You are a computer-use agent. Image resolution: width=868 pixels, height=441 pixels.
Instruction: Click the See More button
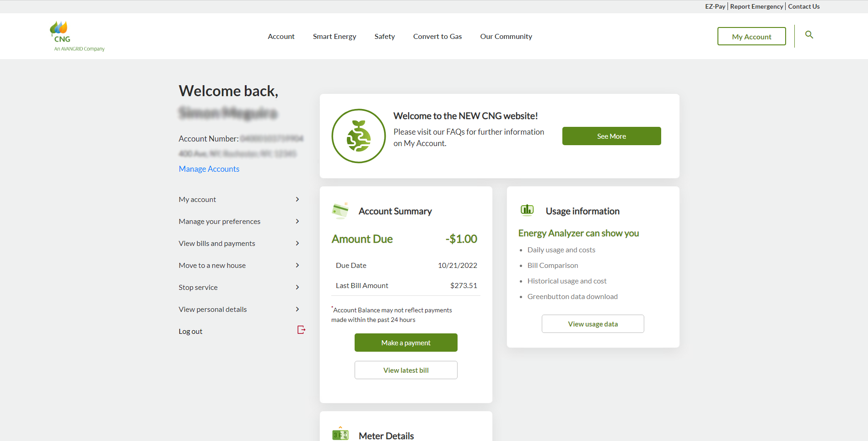coord(611,136)
